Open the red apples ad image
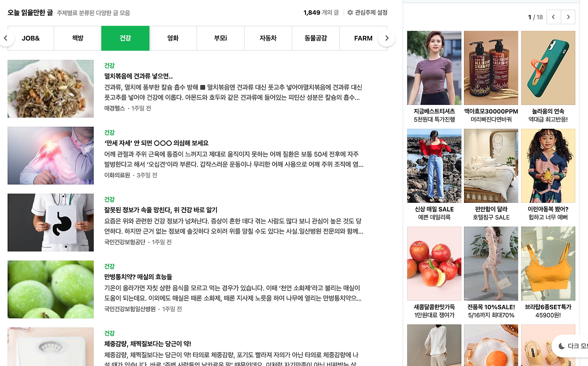The image size is (588, 366). tap(434, 263)
